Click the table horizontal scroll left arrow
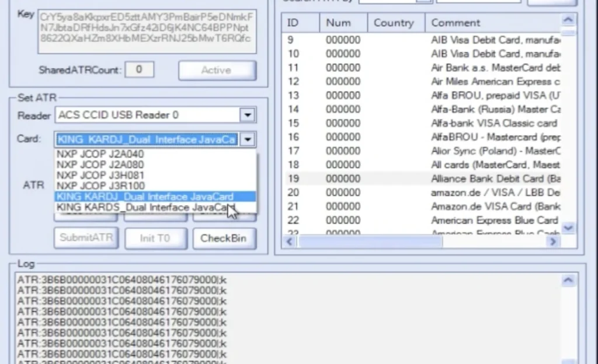Viewport: 598px width, 364px height. pyautogui.click(x=290, y=242)
